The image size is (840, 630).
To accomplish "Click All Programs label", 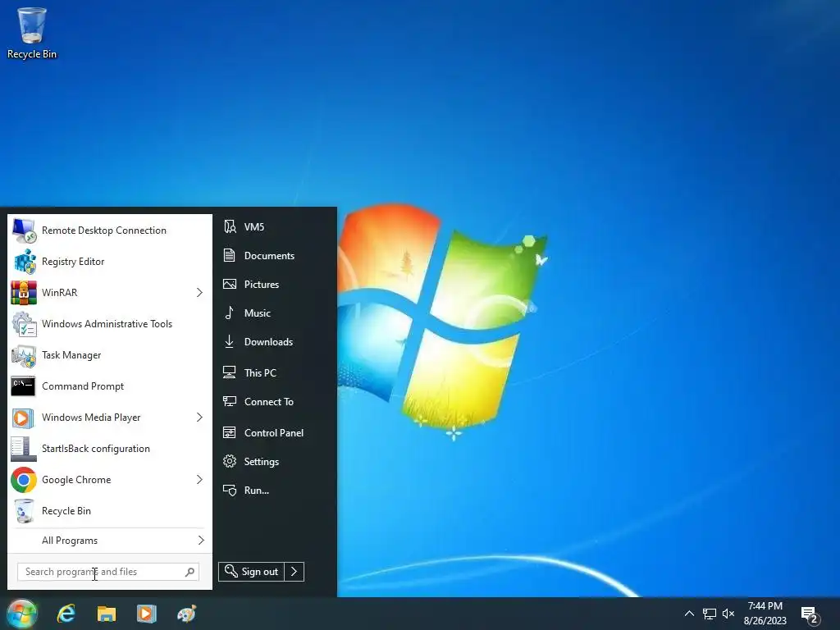I will click(x=70, y=541).
